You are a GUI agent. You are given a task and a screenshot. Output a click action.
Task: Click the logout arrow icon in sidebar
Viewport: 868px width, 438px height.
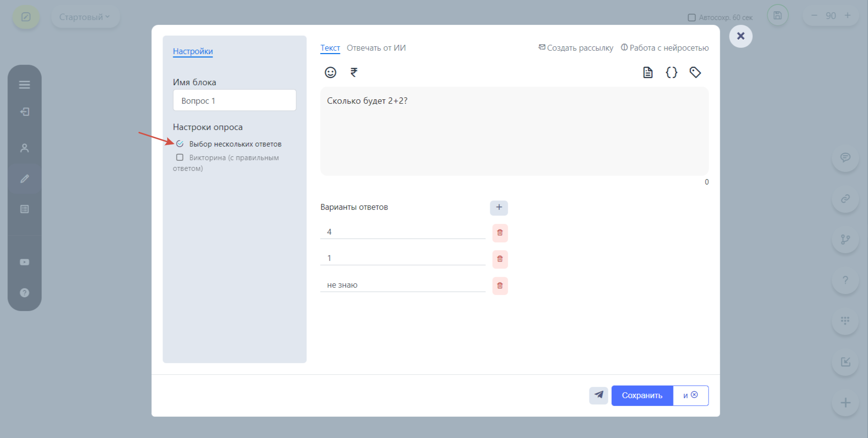(x=24, y=112)
